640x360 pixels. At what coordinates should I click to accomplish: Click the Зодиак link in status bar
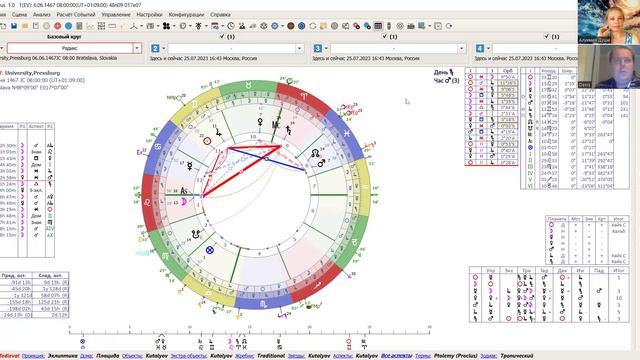(489, 356)
